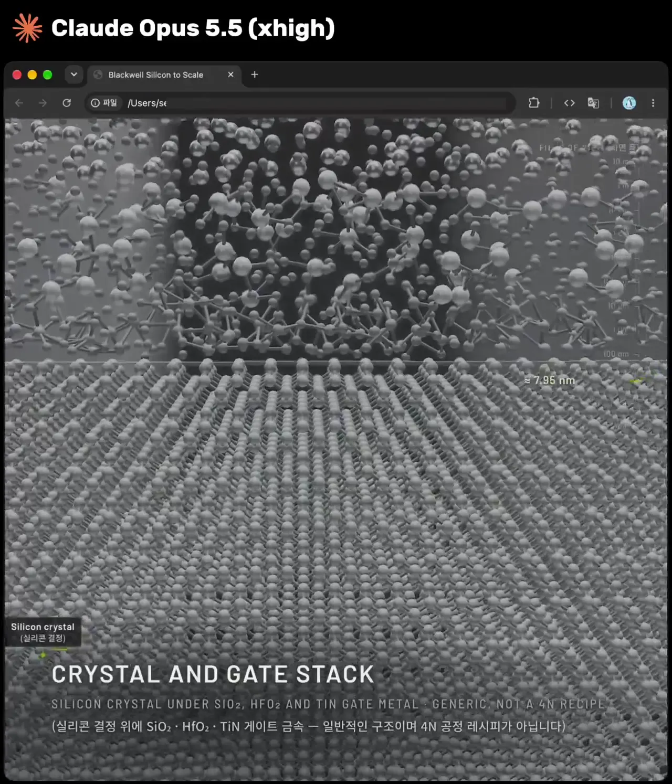Screen dimensions: 672x784
Task: Click the English subtitle beginning SILICON CRYSTAL UNDER
Action: click(328, 704)
